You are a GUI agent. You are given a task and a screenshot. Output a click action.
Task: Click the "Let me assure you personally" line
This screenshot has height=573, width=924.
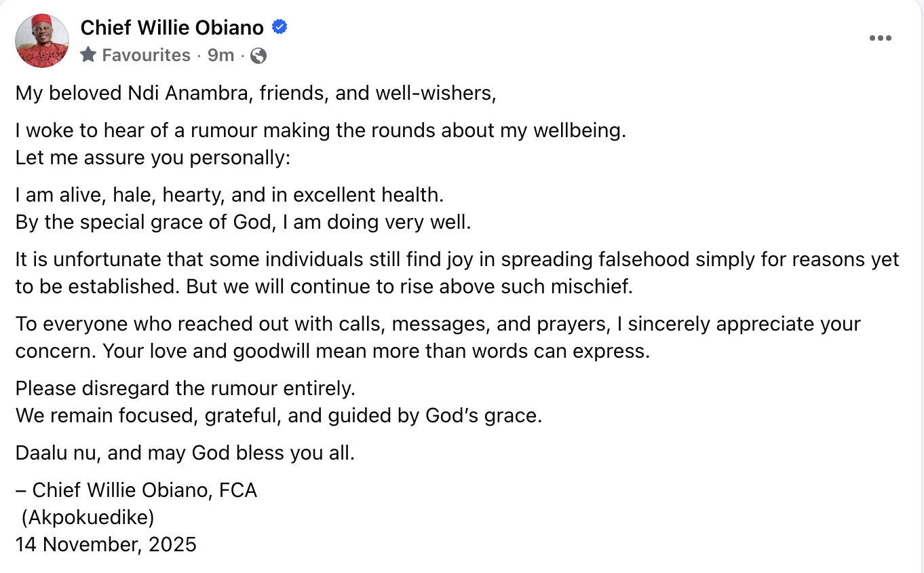pyautogui.click(x=153, y=158)
